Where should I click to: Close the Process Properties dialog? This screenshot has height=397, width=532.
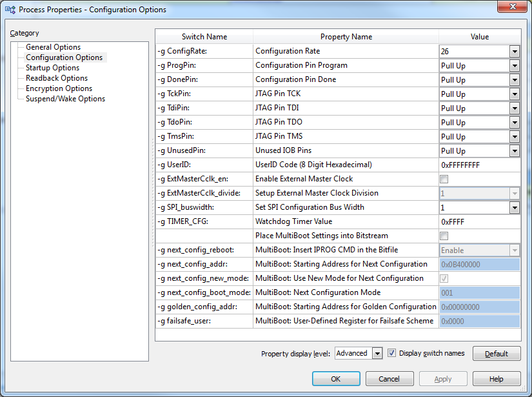(512, 6)
